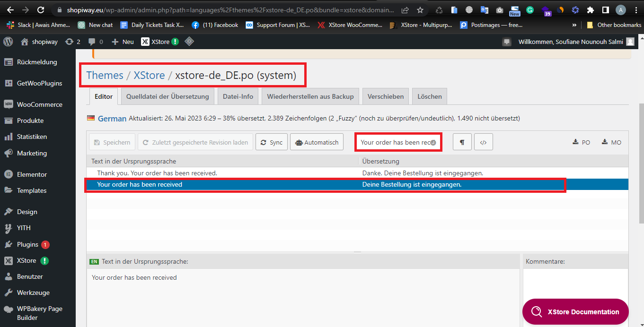Image resolution: width=644 pixels, height=327 pixels.
Task: Reload the browser page
Action: point(41,10)
